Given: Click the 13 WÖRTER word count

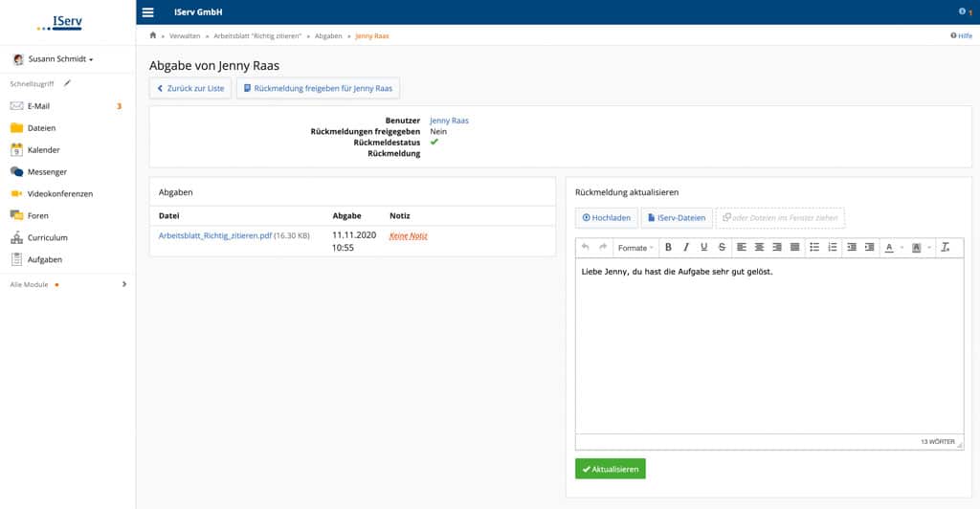Looking at the screenshot, I should 938,442.
